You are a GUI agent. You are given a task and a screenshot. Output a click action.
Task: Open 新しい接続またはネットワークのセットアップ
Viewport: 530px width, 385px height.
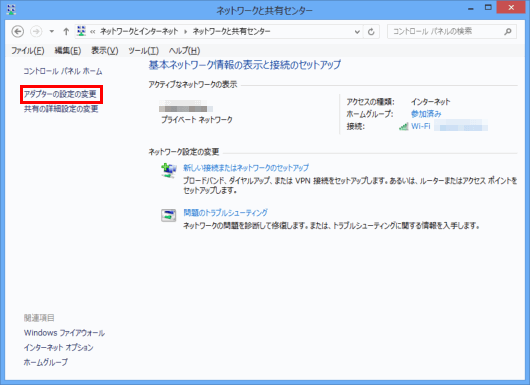tap(246, 168)
